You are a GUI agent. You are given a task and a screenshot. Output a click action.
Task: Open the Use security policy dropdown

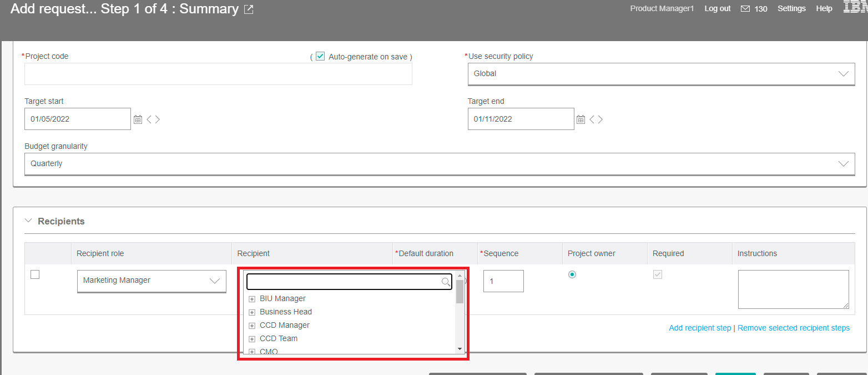point(661,74)
